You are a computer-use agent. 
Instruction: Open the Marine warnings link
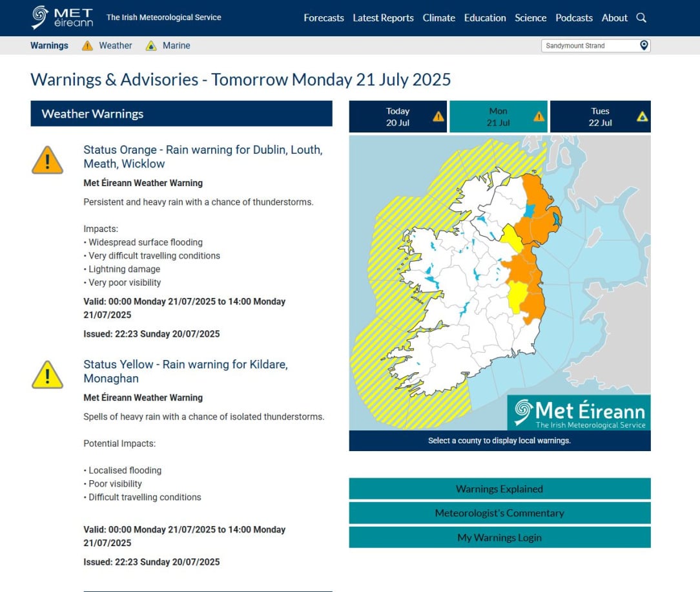176,46
